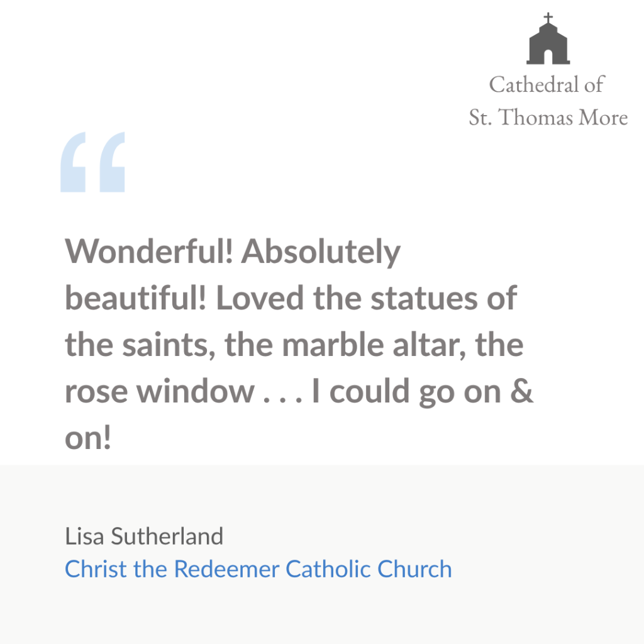Click the church building icon
Viewport: 644px width, 644px height.
[548, 38]
